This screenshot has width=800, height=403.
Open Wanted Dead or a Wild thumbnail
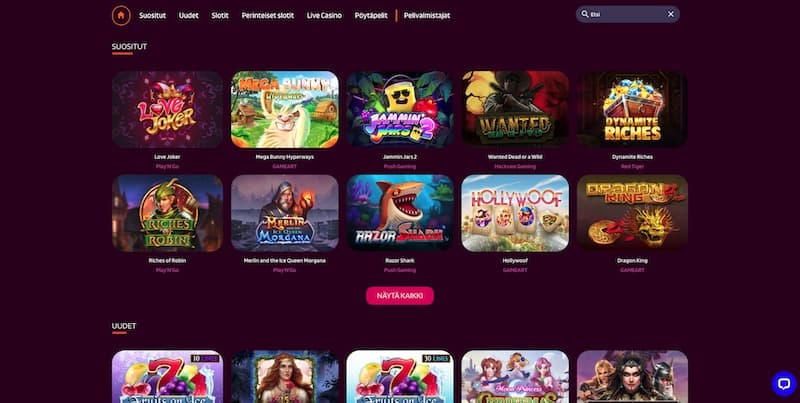point(515,110)
